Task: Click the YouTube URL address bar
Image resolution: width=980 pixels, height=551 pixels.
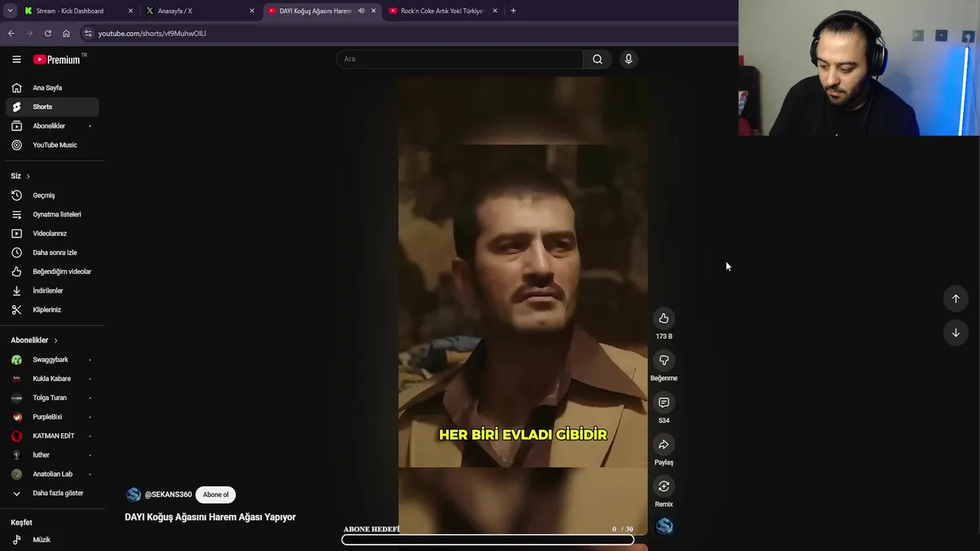Action: tap(152, 34)
